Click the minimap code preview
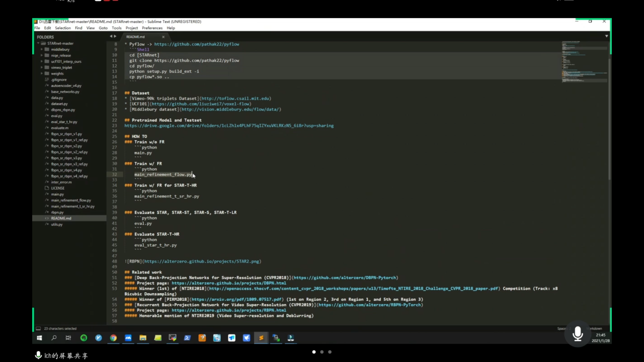 pos(584,62)
